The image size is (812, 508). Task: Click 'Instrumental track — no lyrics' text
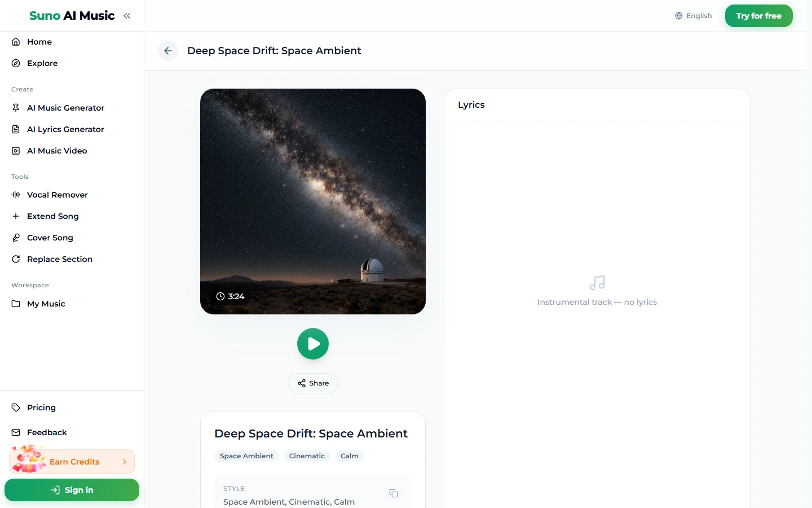[x=597, y=302]
